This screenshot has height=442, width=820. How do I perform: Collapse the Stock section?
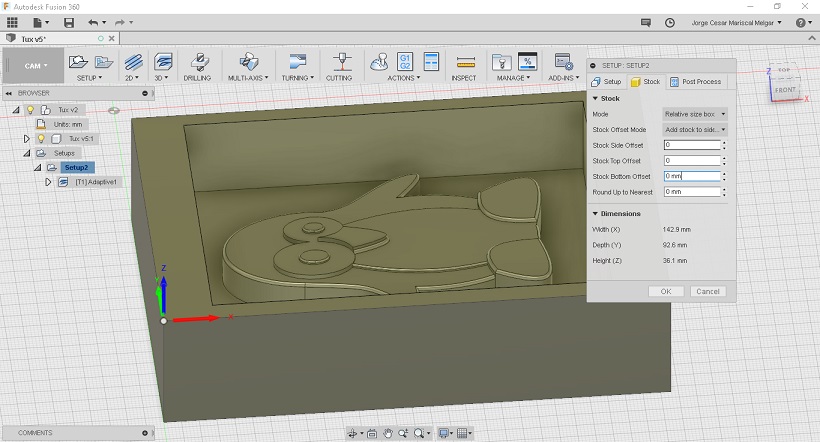click(x=595, y=98)
